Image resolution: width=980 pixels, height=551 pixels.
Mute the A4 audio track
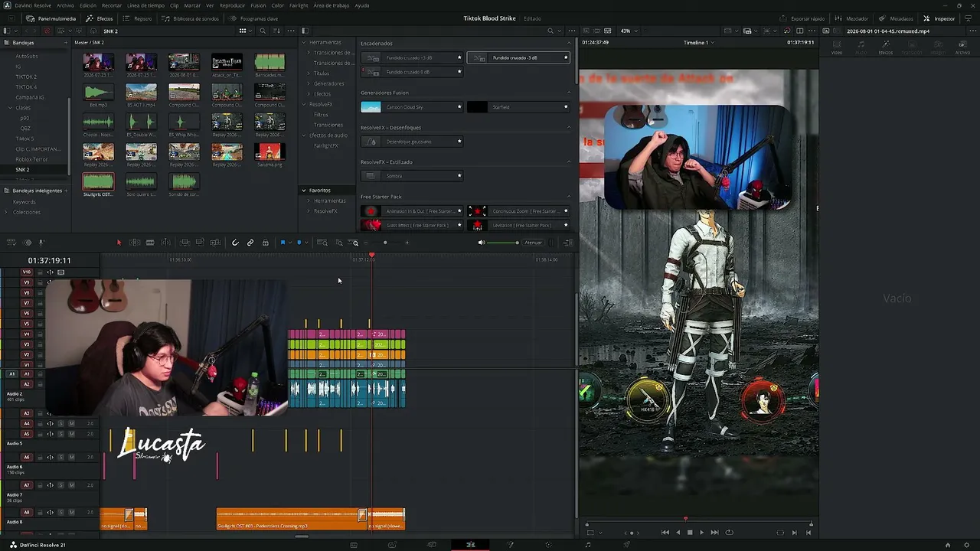[72, 423]
